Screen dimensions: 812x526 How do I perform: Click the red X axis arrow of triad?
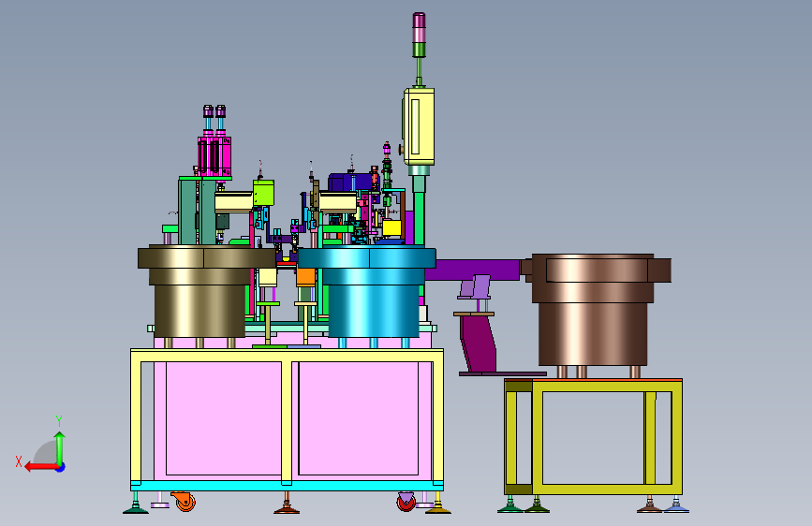pyautogui.click(x=40, y=467)
